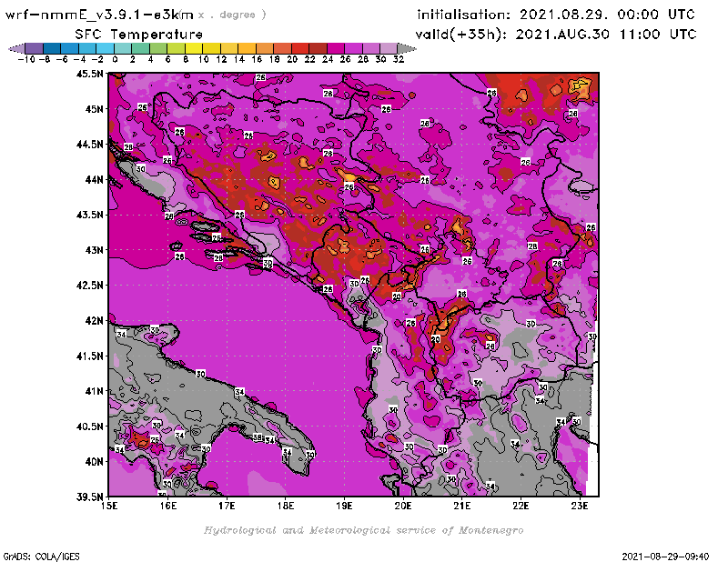Click the 43N latitude label
This screenshot has height=562, width=728.
pyautogui.click(x=94, y=250)
